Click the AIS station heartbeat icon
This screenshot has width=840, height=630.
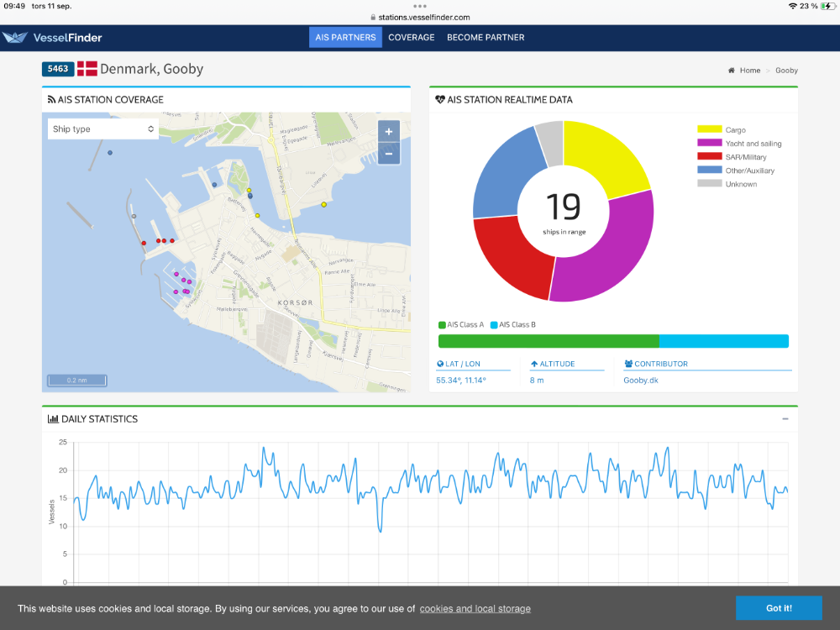click(440, 100)
